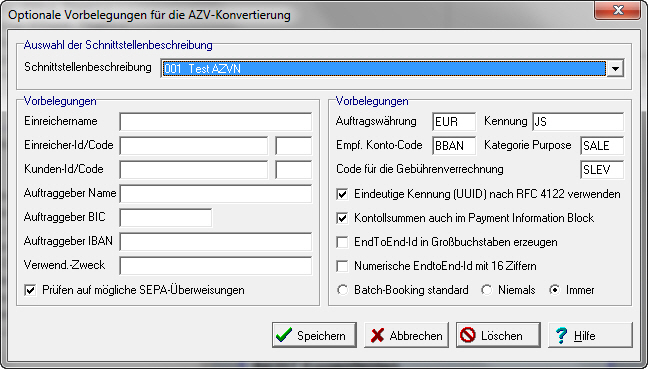Click the short Kunden code field
This screenshot has width=648, height=369.
pos(293,170)
